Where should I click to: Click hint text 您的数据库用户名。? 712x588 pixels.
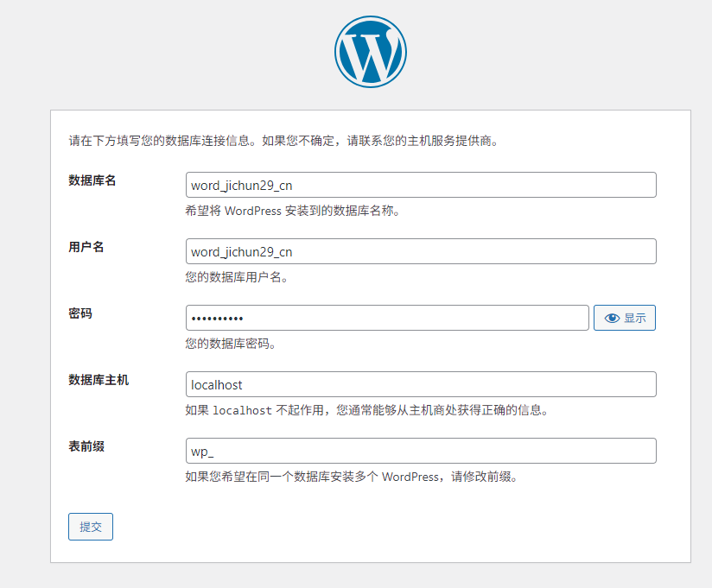pos(237,277)
